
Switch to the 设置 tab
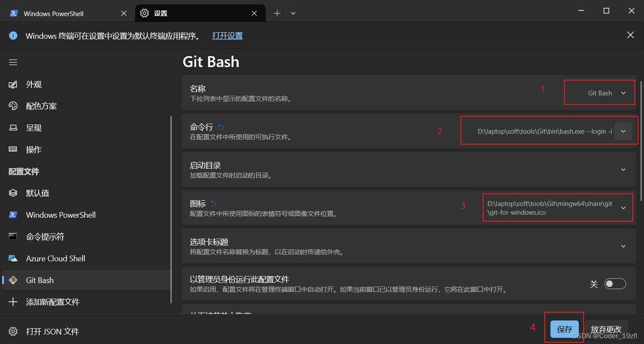200,13
